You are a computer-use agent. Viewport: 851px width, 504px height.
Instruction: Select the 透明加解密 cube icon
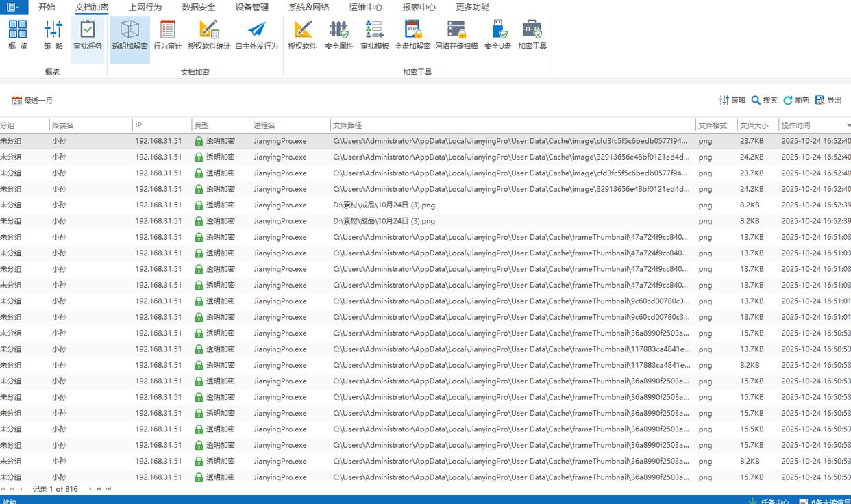point(129,34)
